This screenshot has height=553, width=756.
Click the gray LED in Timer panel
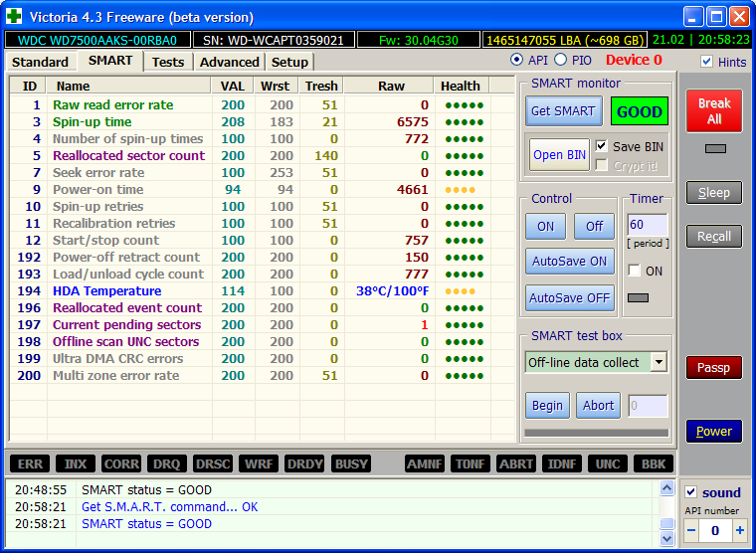638,298
